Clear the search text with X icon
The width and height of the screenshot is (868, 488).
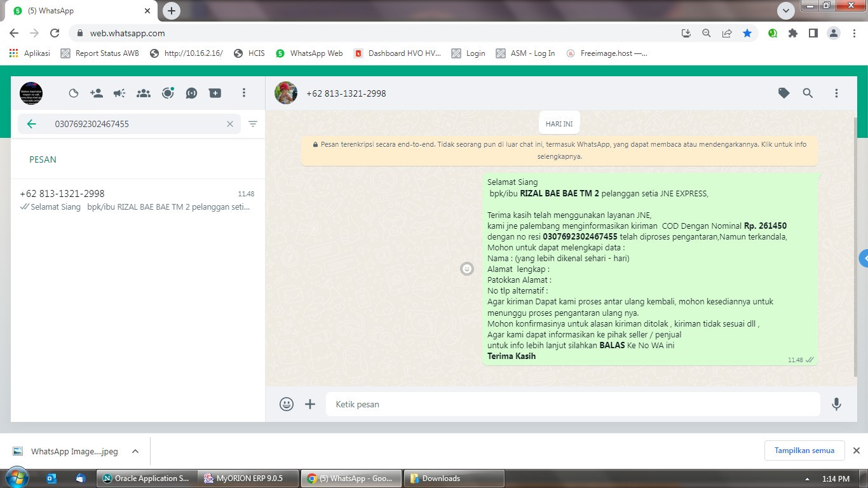230,124
